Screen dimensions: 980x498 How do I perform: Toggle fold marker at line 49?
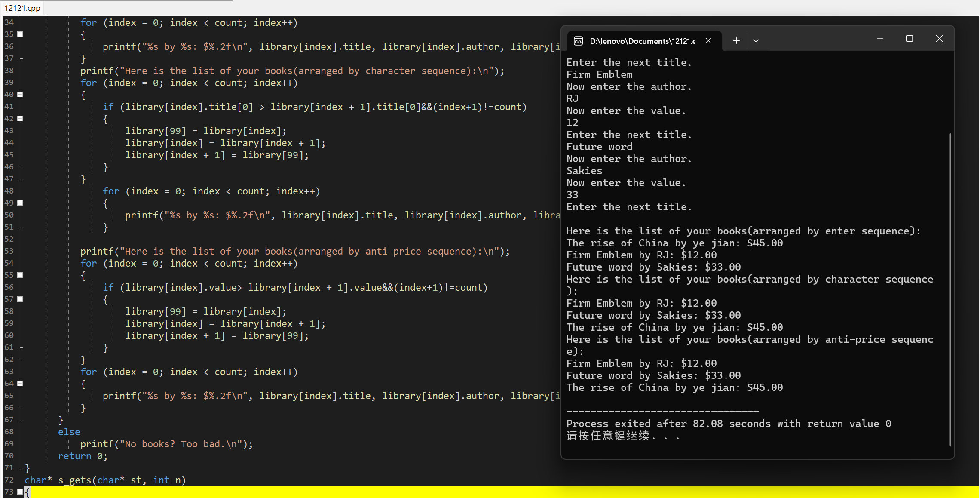pos(20,203)
